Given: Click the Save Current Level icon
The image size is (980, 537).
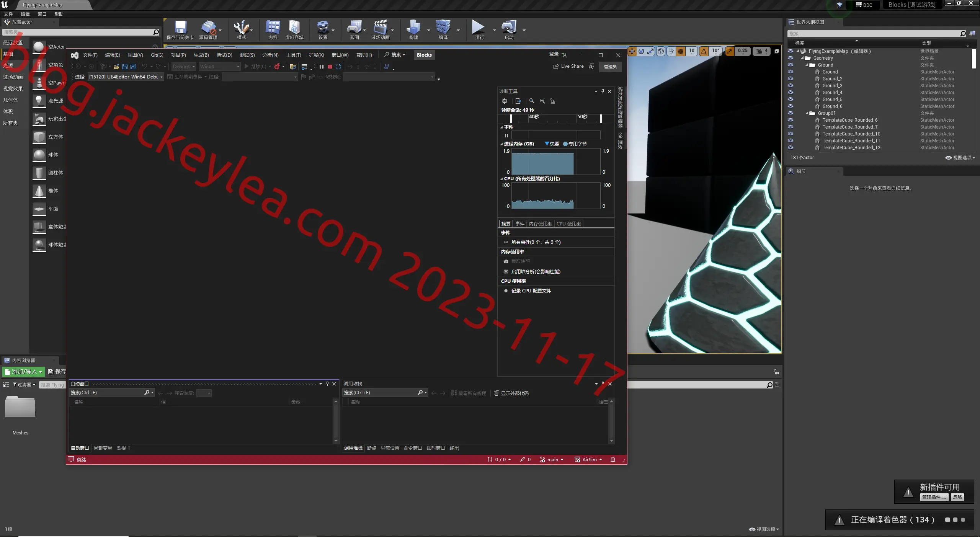Looking at the screenshot, I should point(180,27).
